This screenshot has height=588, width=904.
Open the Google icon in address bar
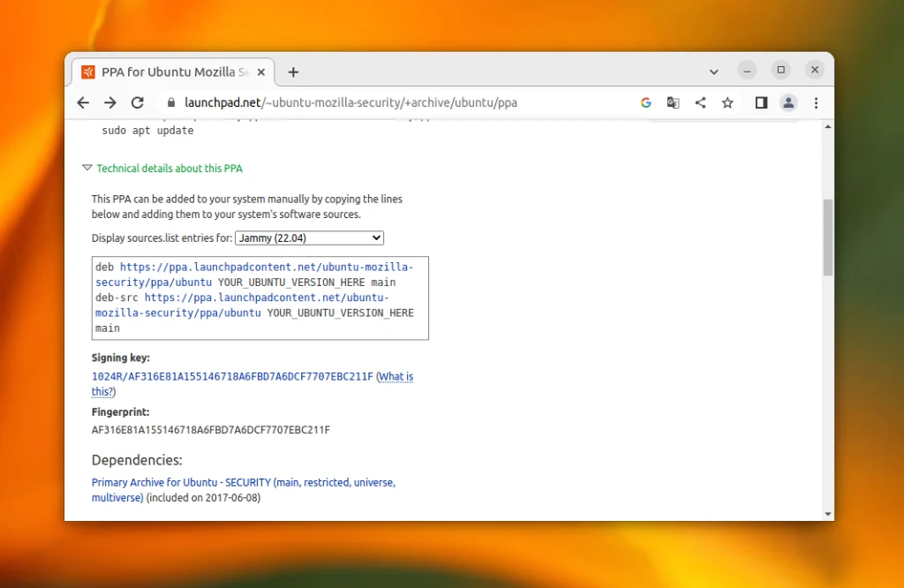point(645,102)
